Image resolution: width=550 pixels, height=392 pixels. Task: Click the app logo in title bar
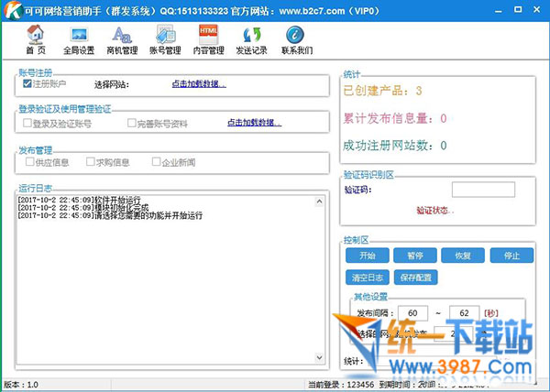coord(10,9)
